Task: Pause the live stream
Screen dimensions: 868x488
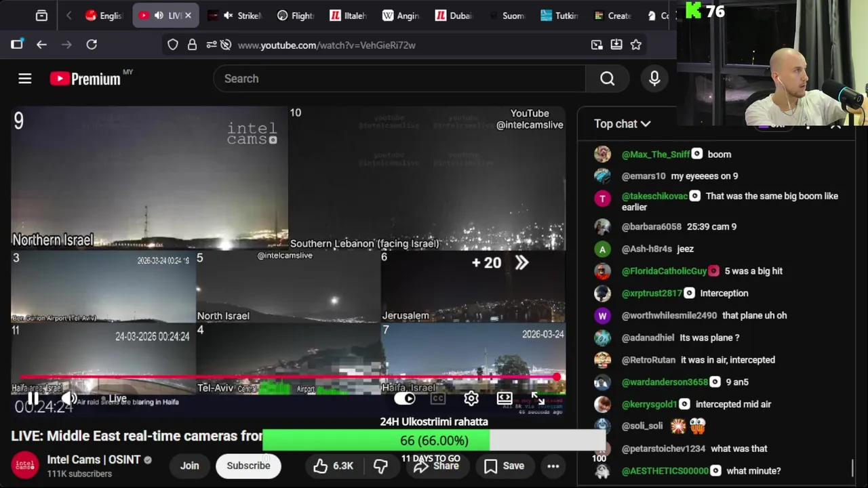Action: coord(33,399)
